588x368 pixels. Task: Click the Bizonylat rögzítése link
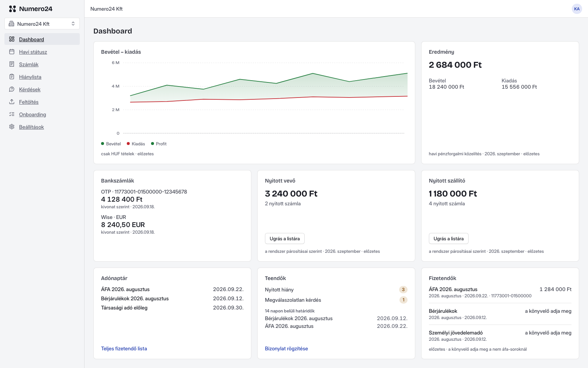pos(286,348)
